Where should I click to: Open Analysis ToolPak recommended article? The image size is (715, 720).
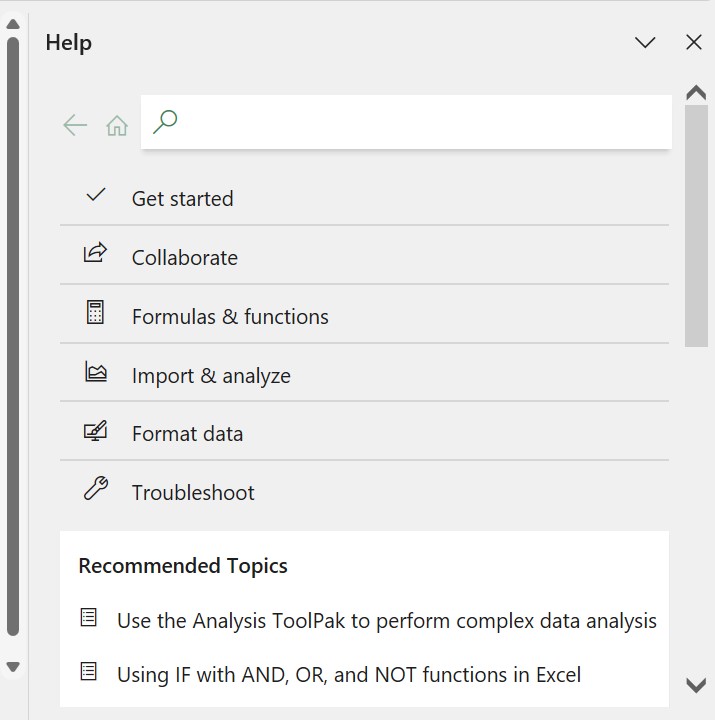point(387,621)
